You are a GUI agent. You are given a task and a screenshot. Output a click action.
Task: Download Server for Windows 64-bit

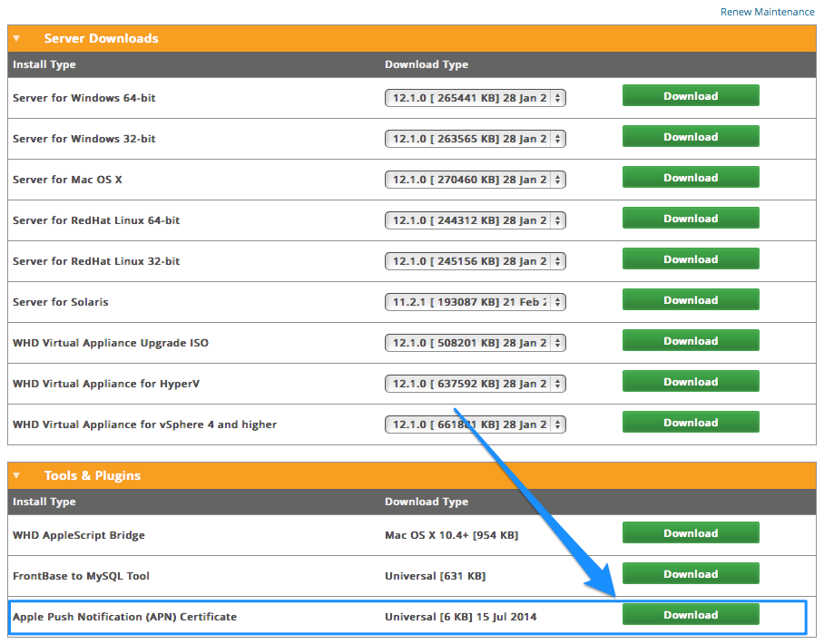click(691, 95)
